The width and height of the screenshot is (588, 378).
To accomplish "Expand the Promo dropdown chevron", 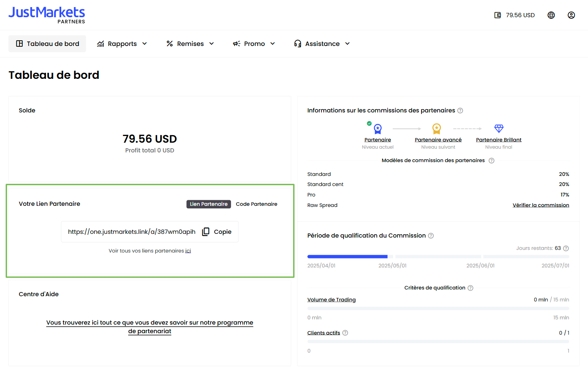I will (273, 44).
